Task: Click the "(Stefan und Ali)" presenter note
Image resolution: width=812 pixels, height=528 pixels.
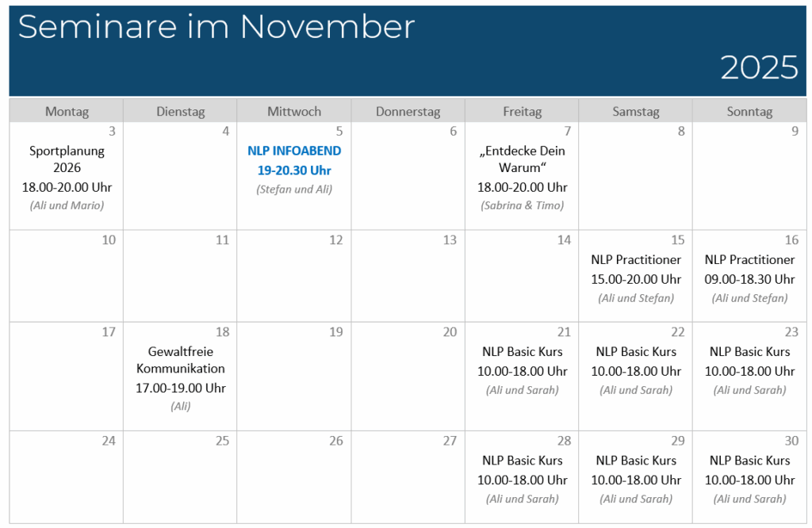Action: coord(294,189)
